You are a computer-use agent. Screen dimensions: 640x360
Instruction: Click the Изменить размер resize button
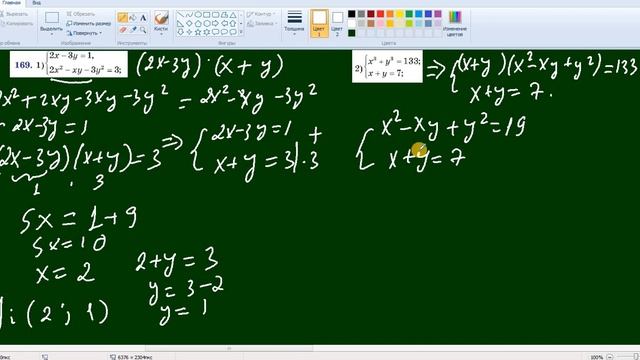click(89, 23)
